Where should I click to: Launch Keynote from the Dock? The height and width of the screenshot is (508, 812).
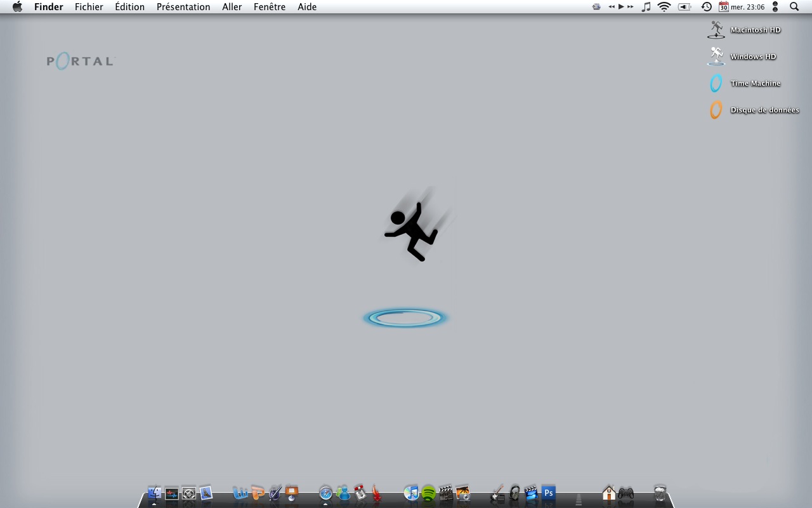(292, 493)
